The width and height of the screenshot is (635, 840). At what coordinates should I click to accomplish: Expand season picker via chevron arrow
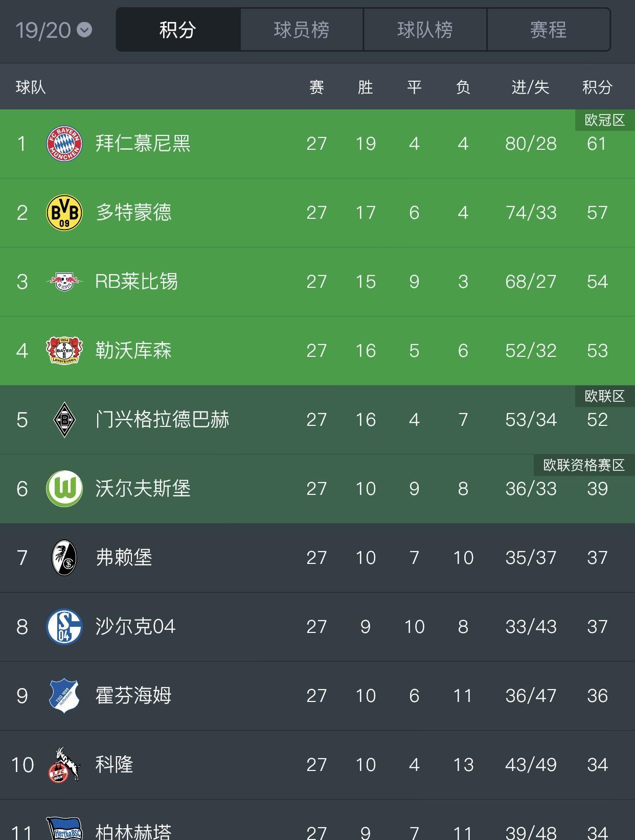click(84, 30)
